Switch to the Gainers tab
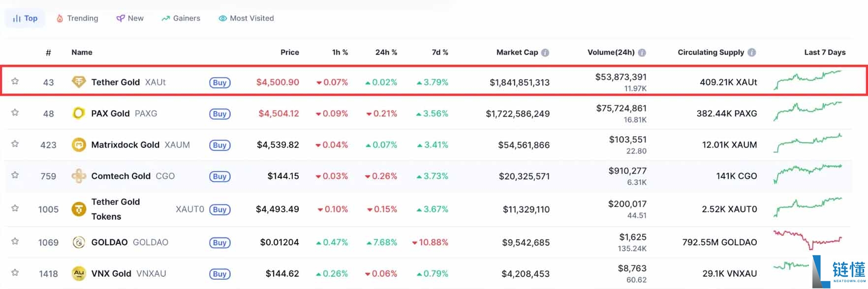 181,18
